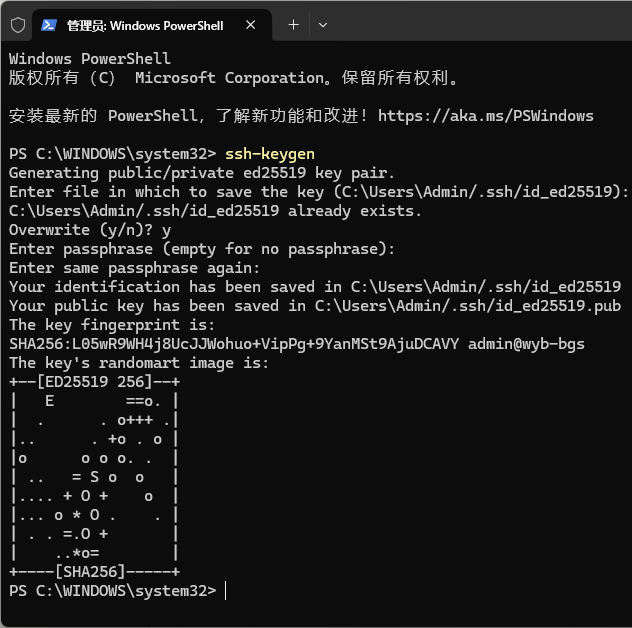Open the https://aka.ms/PSWindows link
Viewport: 632px width, 628px height.
click(x=485, y=115)
